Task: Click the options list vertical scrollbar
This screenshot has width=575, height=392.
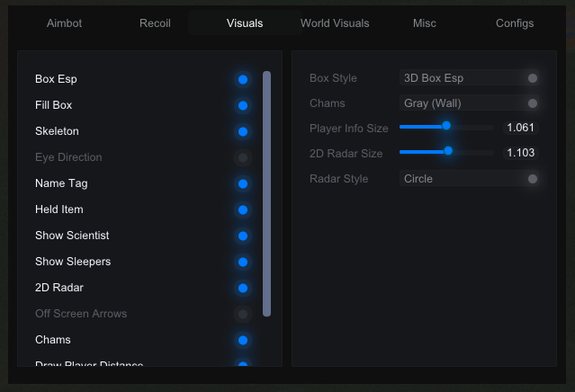Action: coord(266,193)
